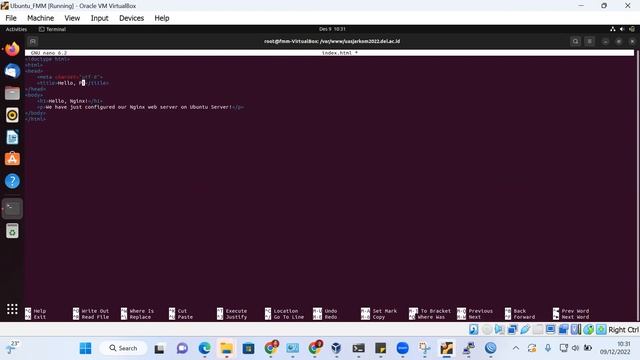This screenshot has height=360, width=640.
Task: Open the VirtualBox Input menu
Action: 99,18
